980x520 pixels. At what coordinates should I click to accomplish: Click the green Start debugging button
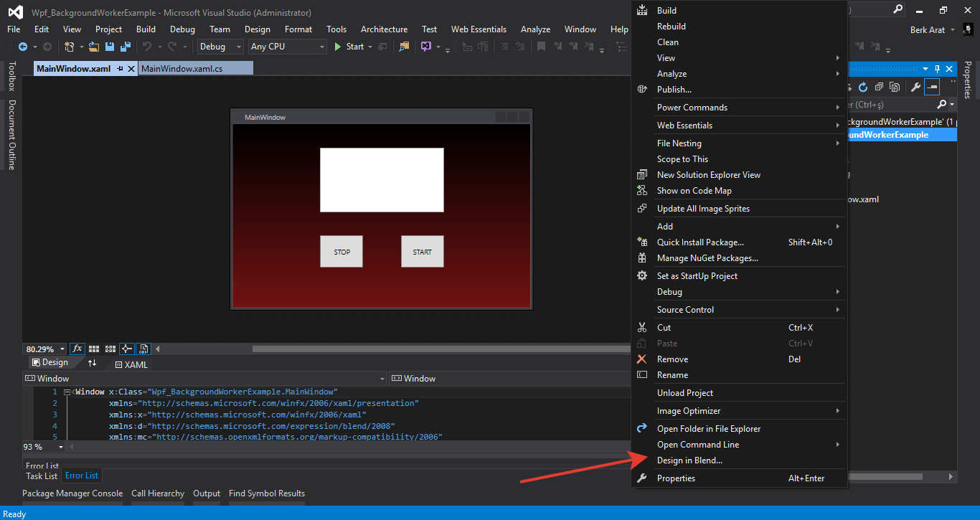(x=349, y=47)
